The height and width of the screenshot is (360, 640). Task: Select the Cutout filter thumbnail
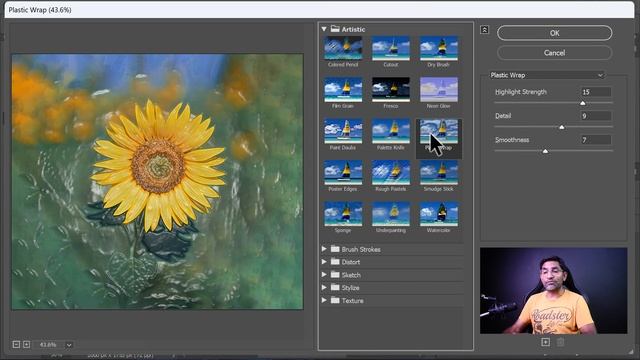click(391, 48)
